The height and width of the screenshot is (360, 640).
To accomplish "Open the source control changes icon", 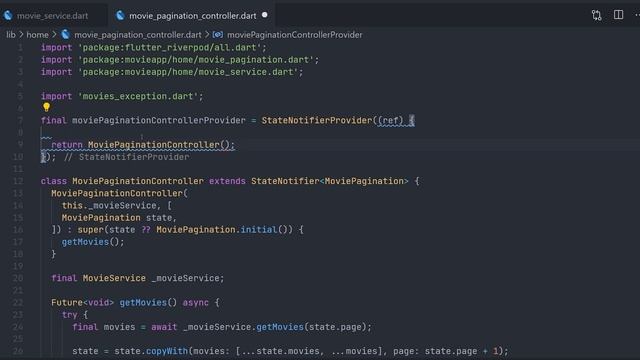I will pyautogui.click(x=596, y=16).
